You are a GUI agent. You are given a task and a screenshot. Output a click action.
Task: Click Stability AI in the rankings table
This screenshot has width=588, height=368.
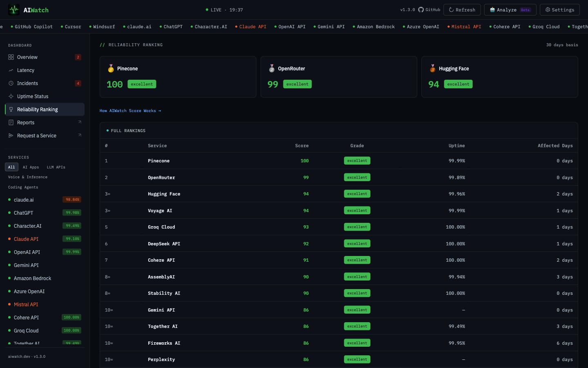(164, 293)
